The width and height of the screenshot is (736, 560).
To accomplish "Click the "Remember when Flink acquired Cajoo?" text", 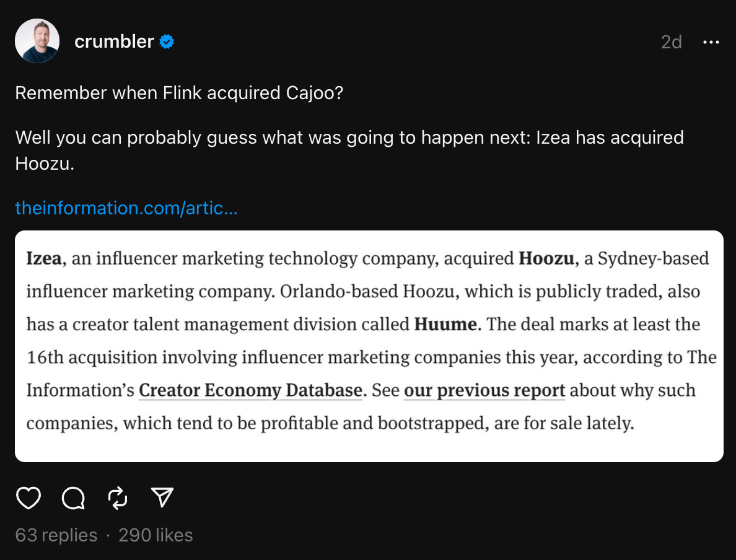I will (179, 93).
